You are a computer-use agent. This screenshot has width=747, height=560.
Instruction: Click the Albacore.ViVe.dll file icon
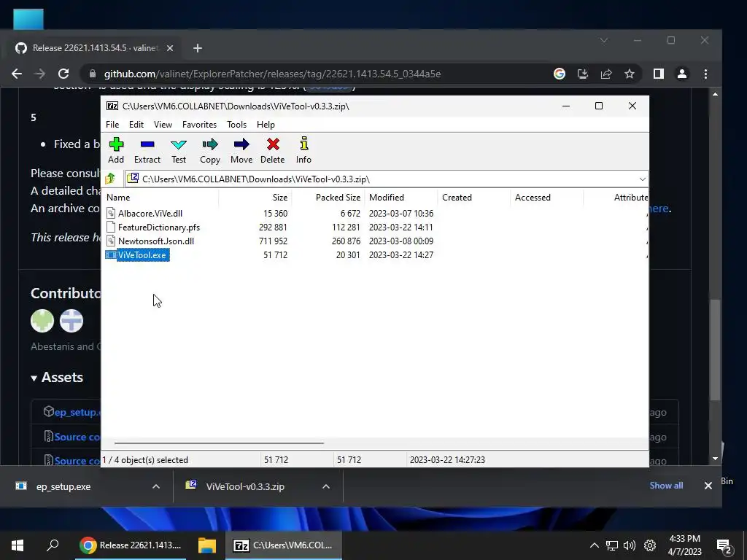(111, 214)
